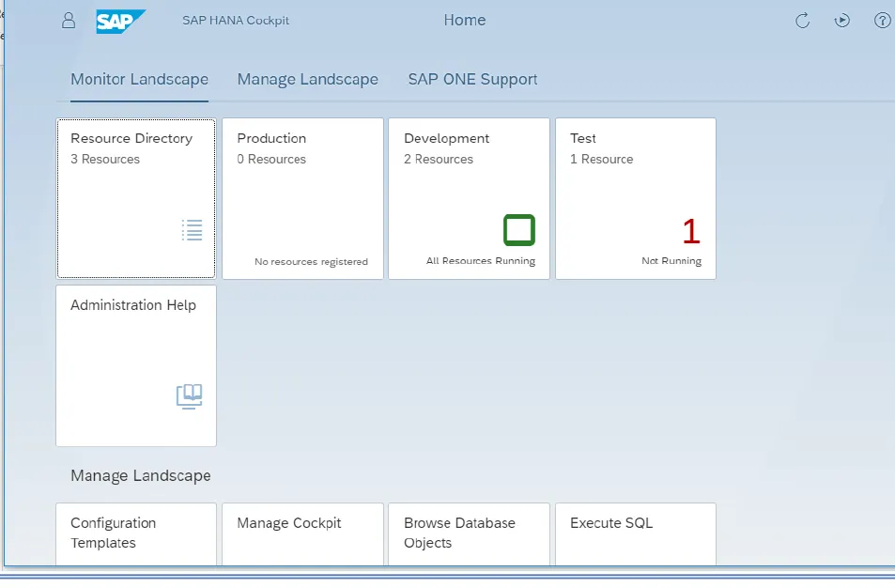Click the red number 1 in Test tile

point(691,231)
